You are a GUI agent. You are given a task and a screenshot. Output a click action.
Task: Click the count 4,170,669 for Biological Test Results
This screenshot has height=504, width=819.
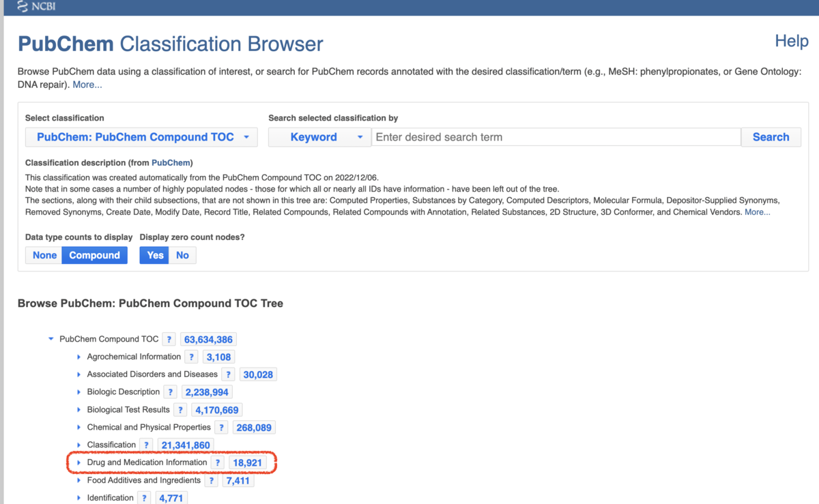coord(216,411)
